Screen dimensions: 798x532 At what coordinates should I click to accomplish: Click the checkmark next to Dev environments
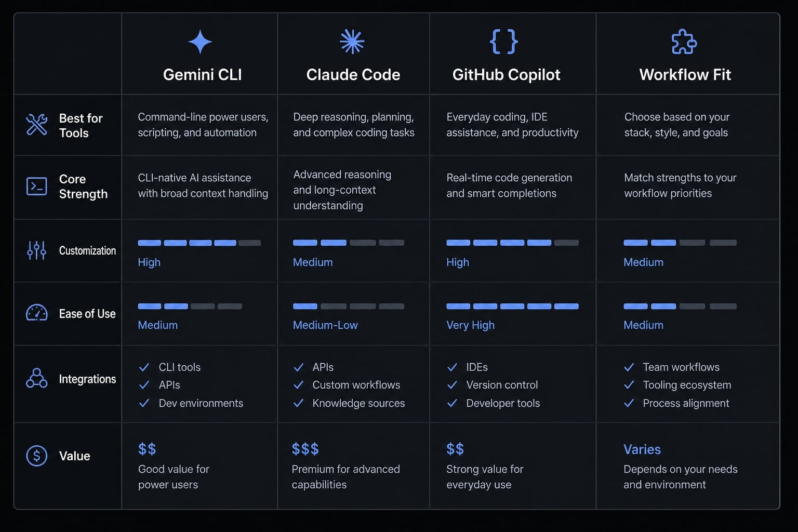point(144,403)
